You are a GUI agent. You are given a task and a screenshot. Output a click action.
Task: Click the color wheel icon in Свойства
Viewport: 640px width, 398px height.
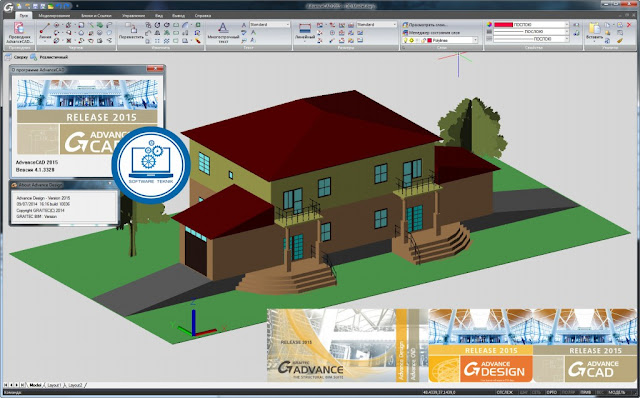point(489,24)
